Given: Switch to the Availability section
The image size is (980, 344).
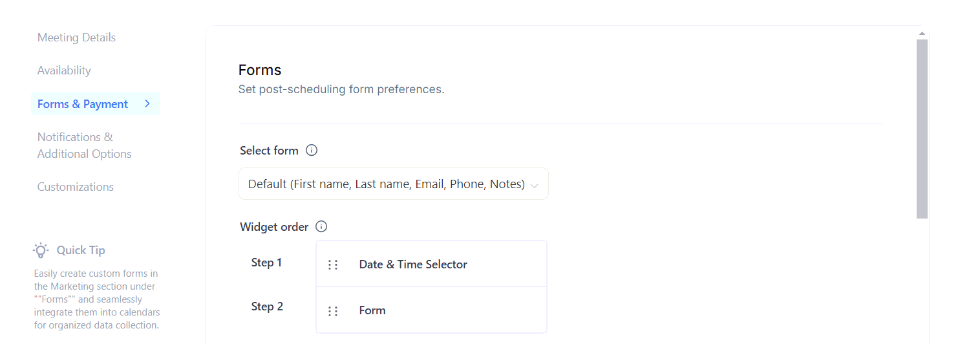Looking at the screenshot, I should [x=64, y=70].
